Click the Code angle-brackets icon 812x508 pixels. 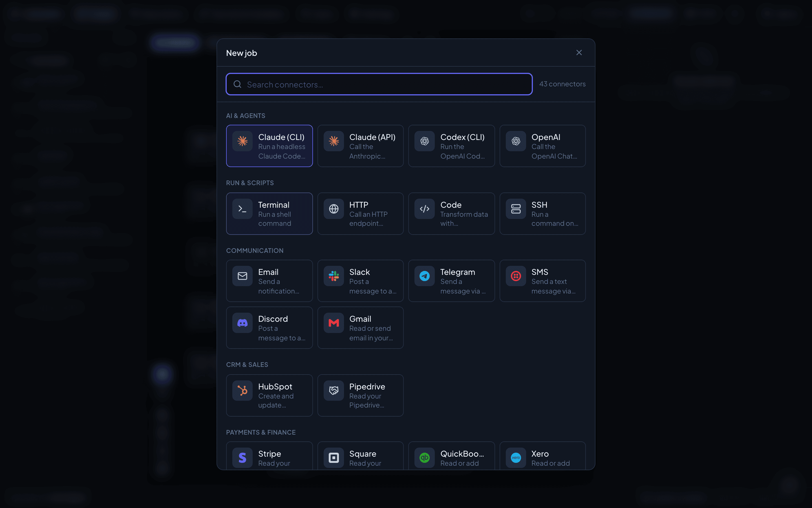424,209
